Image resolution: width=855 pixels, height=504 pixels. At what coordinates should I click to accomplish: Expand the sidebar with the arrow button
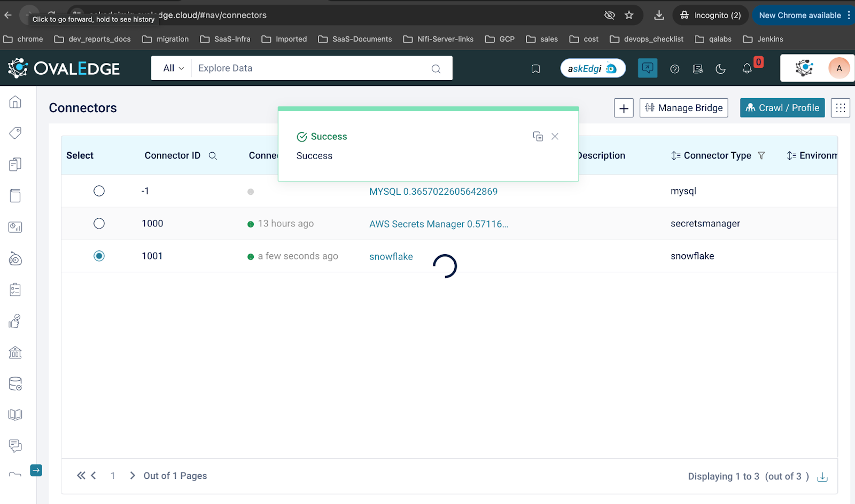coord(36,470)
